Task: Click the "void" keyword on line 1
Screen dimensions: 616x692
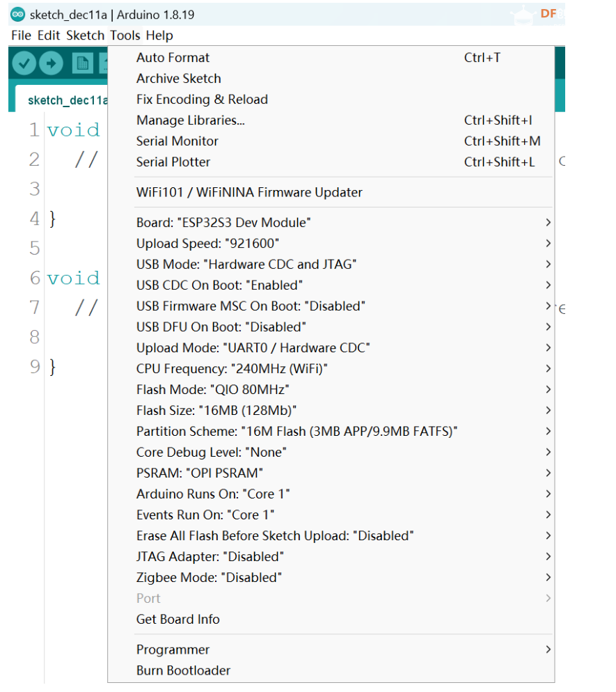Action: click(x=74, y=130)
